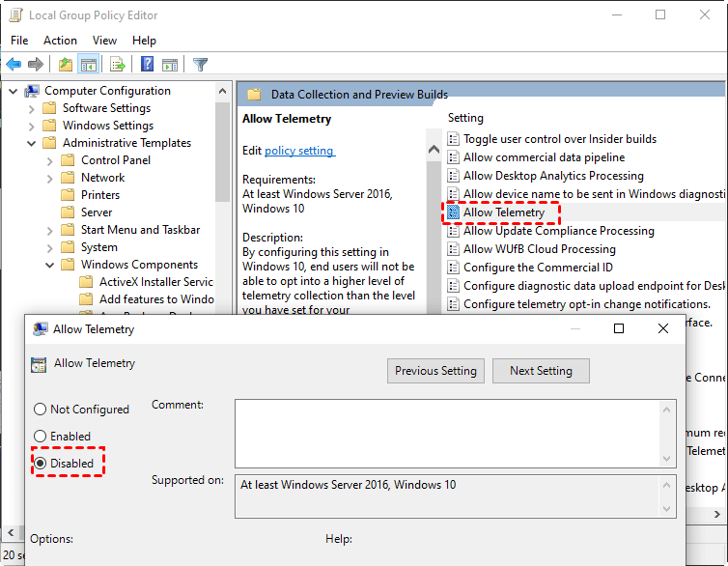Open the Help menu
728x566 pixels.
tap(144, 41)
